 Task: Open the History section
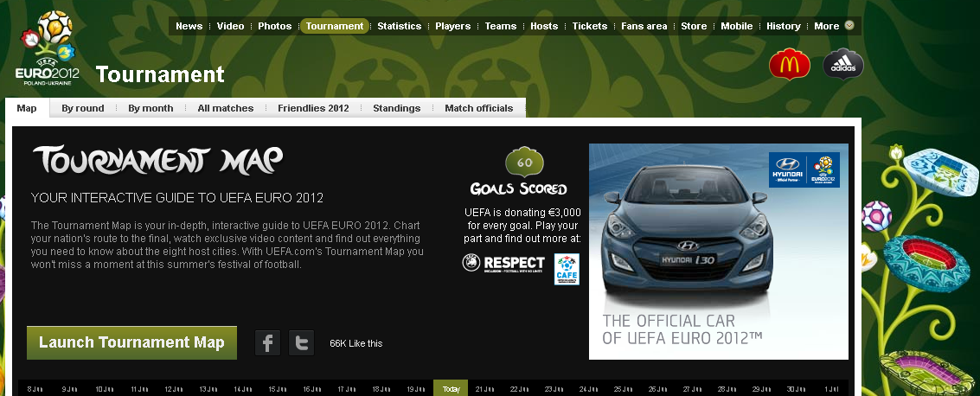pos(783,26)
